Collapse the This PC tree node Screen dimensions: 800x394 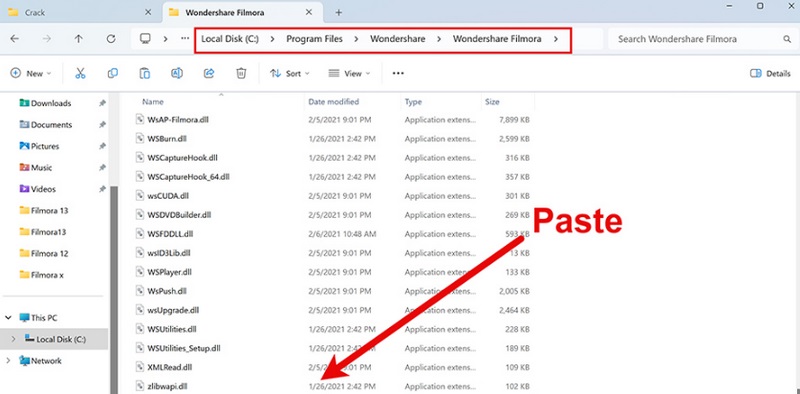click(x=9, y=317)
